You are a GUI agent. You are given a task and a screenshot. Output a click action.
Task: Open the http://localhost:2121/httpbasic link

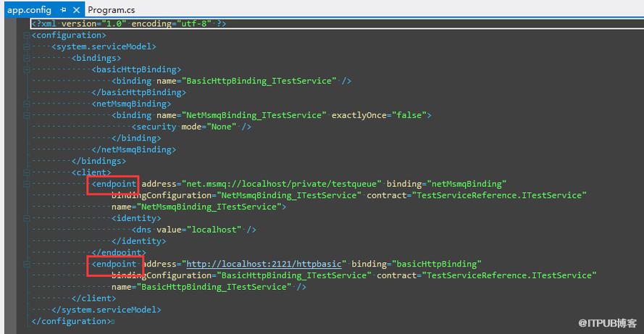click(x=264, y=264)
